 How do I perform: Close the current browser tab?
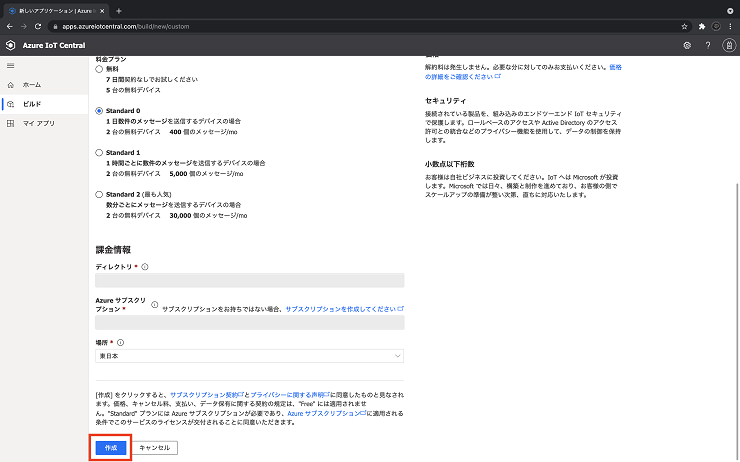102,10
